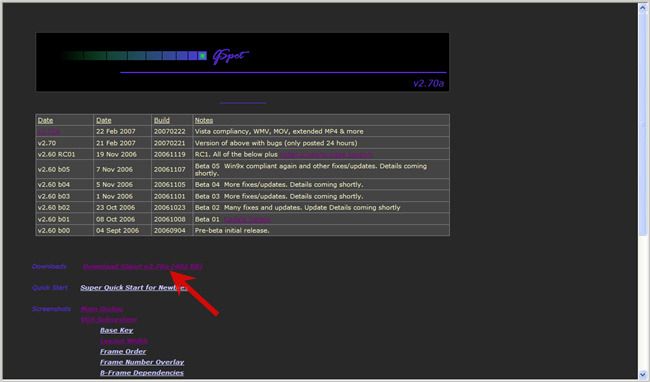Screen dimensions: 650x382
Task: Click build number 20070222
Action: pyautogui.click(x=170, y=131)
